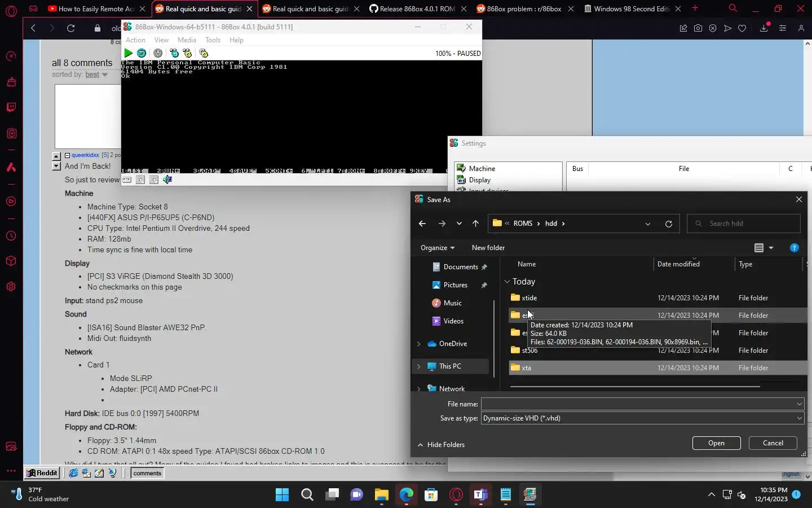Click Opera ad blocker shield icon
Screen dimensions: 812x508
coord(713,28)
